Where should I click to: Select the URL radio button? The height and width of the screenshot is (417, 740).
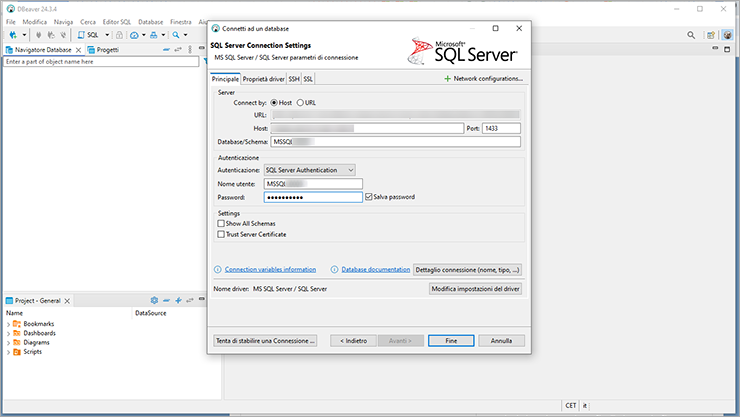click(x=300, y=102)
